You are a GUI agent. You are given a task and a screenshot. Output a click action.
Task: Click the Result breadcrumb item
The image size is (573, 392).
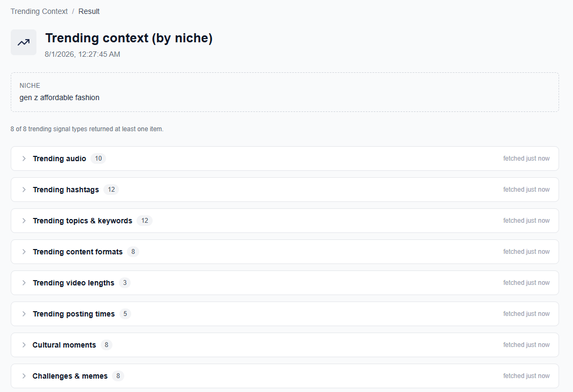89,11
